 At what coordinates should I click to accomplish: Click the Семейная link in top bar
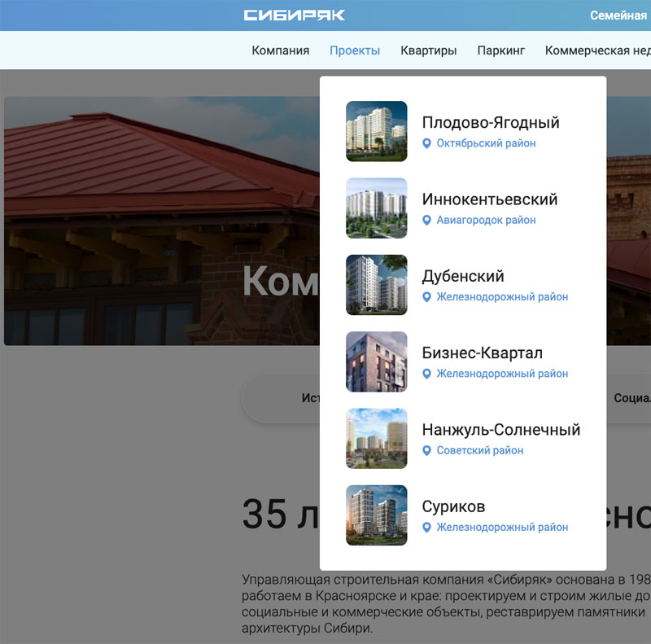pyautogui.click(x=618, y=15)
